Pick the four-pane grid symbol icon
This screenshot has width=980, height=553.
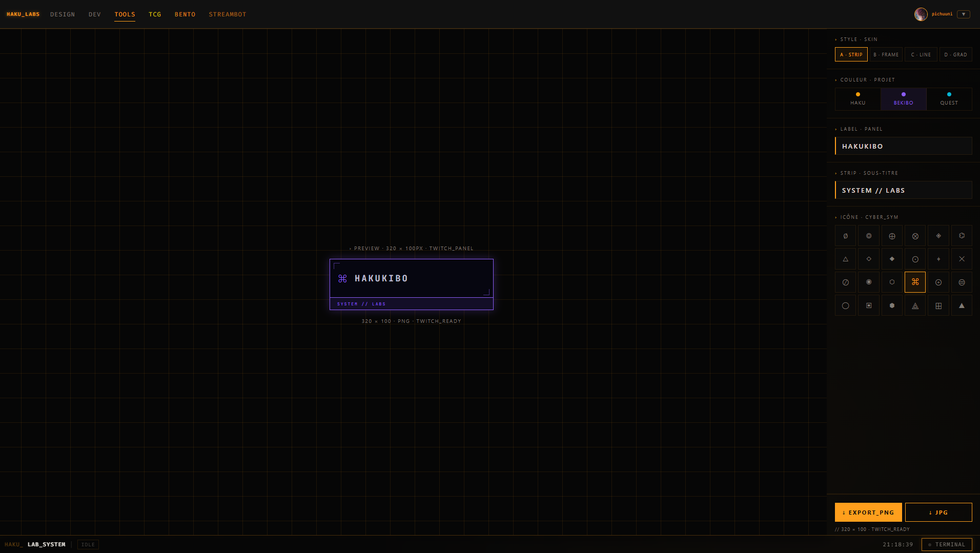(x=938, y=305)
